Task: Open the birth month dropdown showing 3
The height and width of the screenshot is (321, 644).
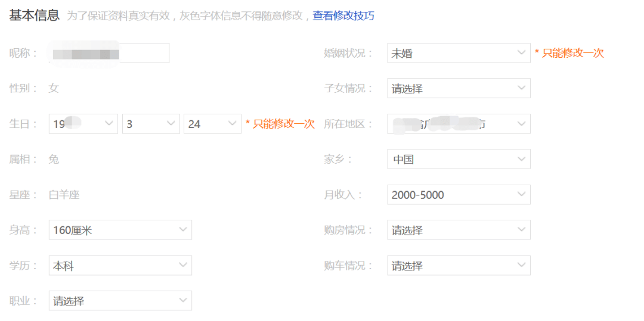Action: tap(151, 124)
